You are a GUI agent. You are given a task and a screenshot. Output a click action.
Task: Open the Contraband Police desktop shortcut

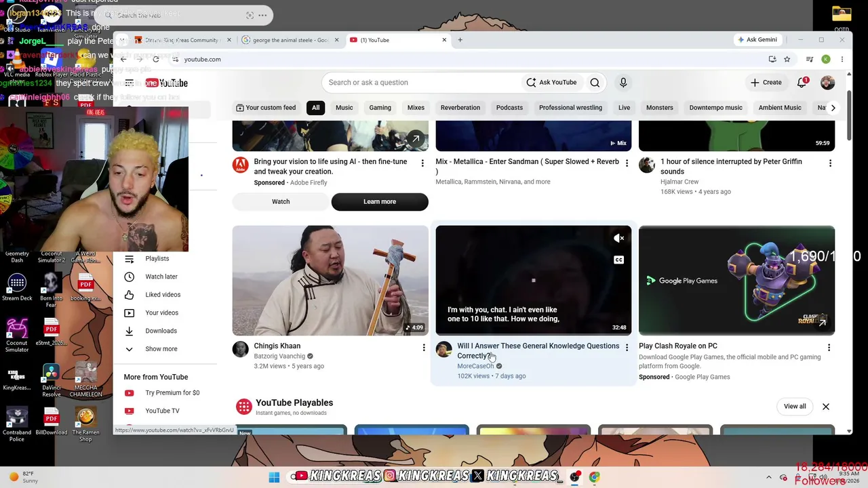coord(17,424)
